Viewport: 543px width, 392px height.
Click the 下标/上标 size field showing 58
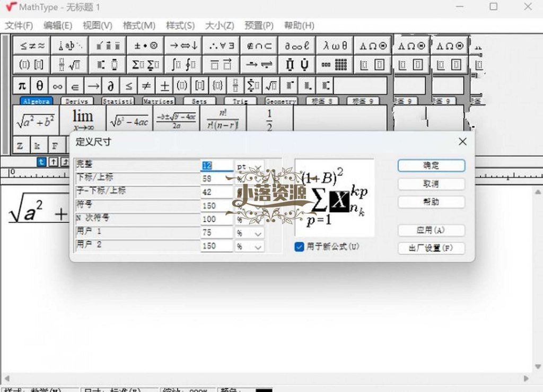tap(217, 179)
